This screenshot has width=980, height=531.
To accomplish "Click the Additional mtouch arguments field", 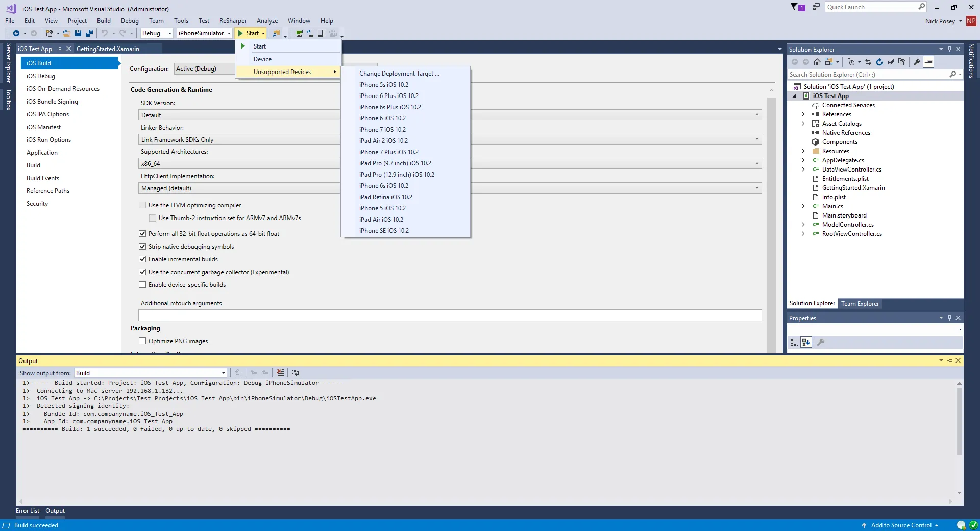I will (450, 316).
